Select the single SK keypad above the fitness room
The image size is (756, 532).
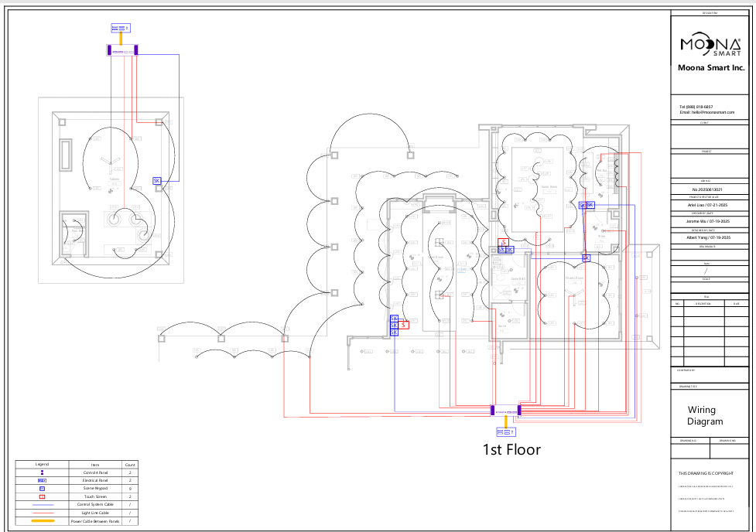click(x=586, y=258)
